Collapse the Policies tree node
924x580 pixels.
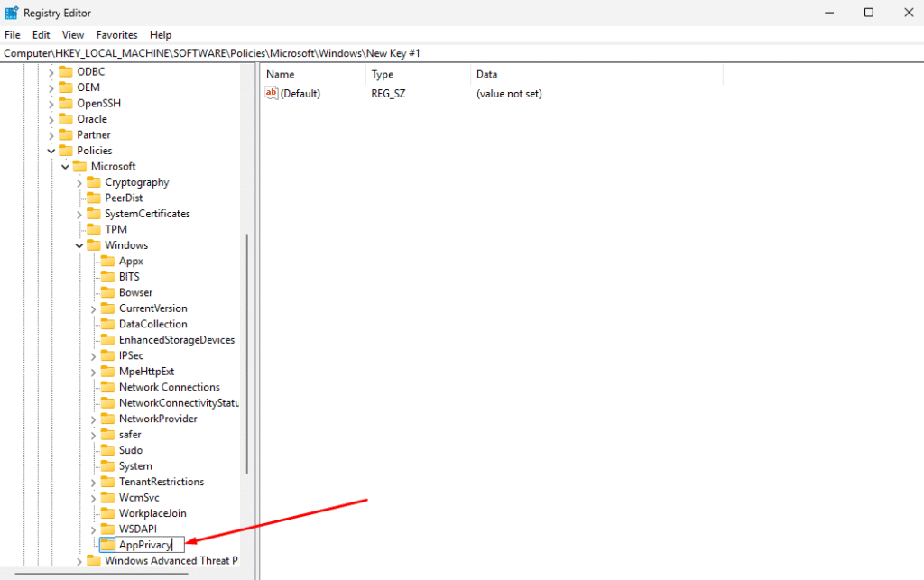51,151
